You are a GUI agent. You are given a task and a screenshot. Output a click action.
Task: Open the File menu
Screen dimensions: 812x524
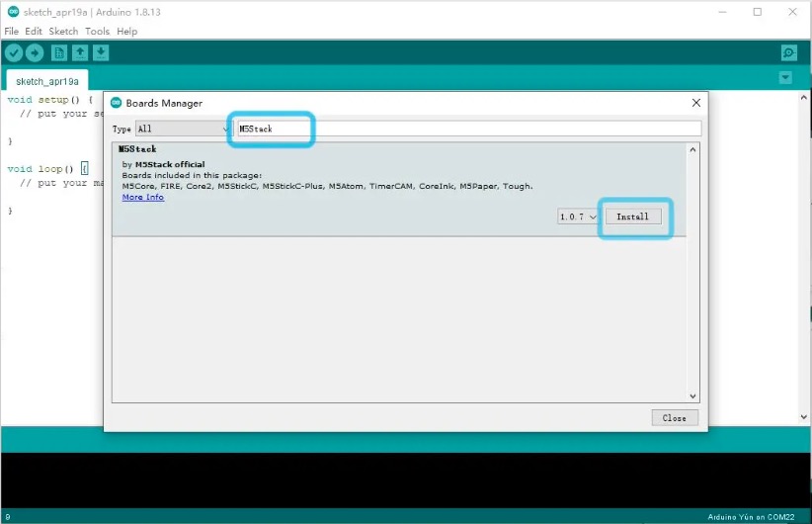[12, 31]
